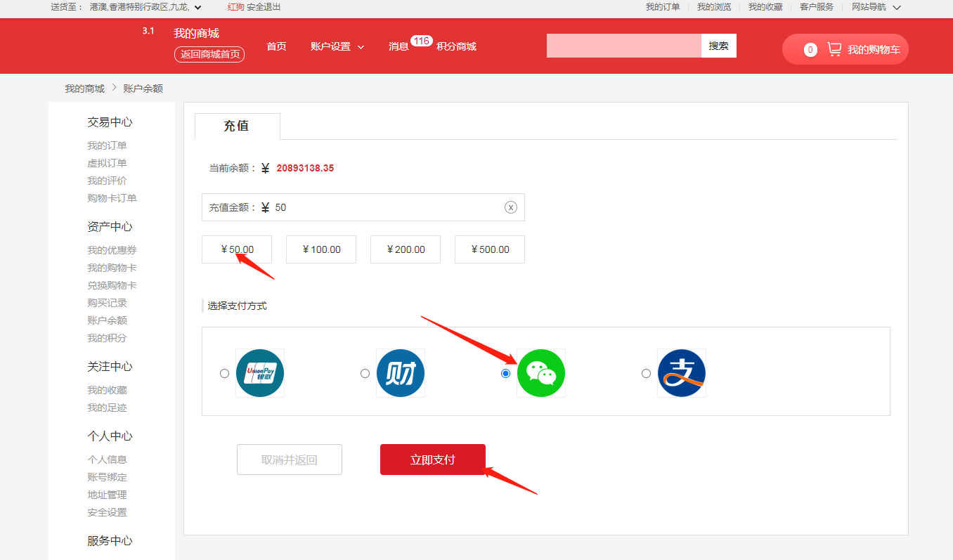
Task: Choose the ¥100.00 preset amount
Action: tap(321, 249)
